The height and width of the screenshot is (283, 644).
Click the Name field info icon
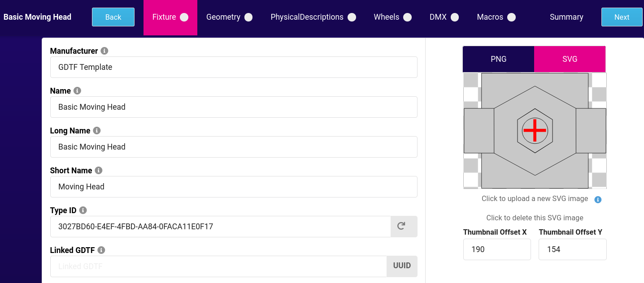(x=77, y=91)
